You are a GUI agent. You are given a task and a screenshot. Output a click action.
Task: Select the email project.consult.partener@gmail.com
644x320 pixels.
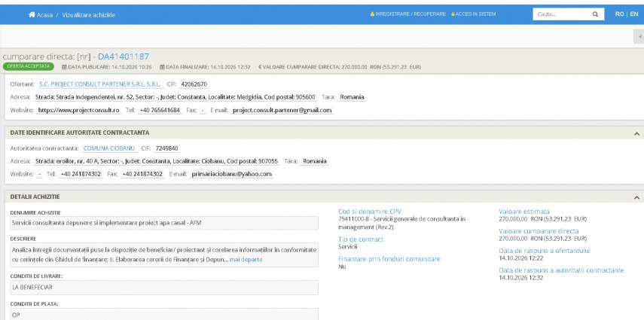pyautogui.click(x=282, y=110)
